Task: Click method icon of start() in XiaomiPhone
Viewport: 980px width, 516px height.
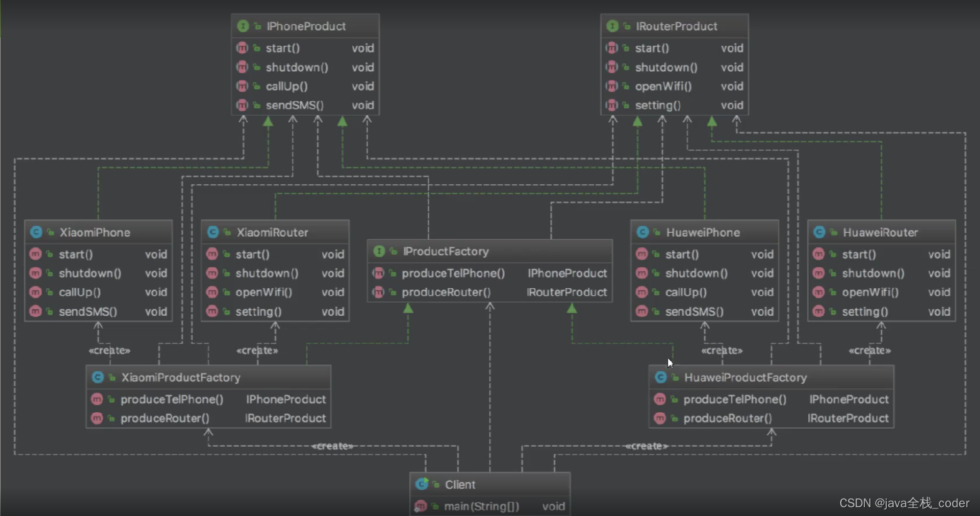Action: click(x=35, y=254)
